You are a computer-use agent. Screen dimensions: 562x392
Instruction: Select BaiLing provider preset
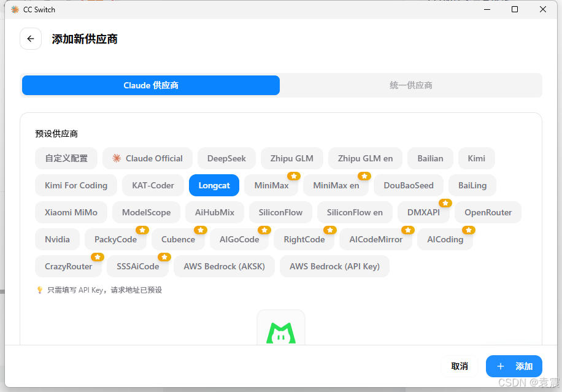point(472,185)
